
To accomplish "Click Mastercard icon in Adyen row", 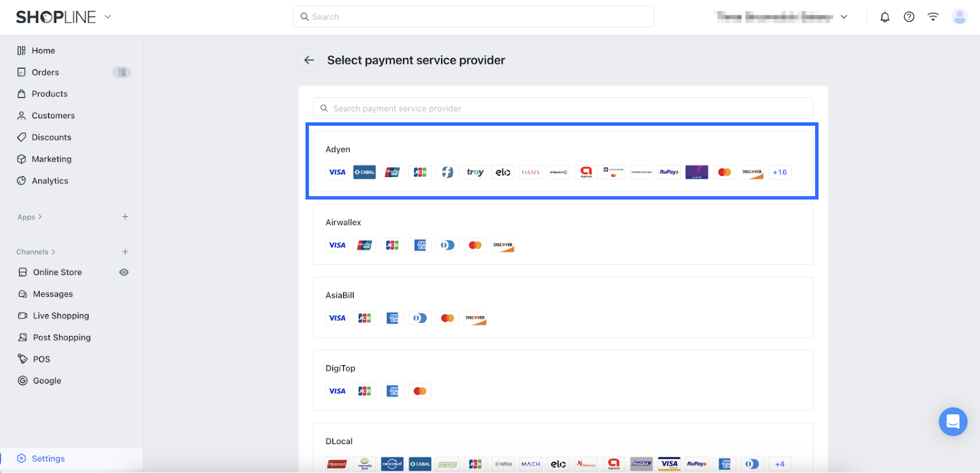I will click(725, 172).
